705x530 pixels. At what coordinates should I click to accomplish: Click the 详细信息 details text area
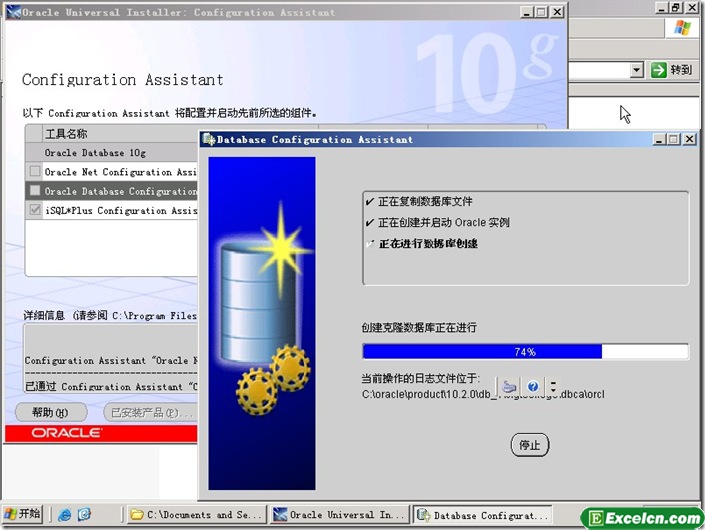111,358
